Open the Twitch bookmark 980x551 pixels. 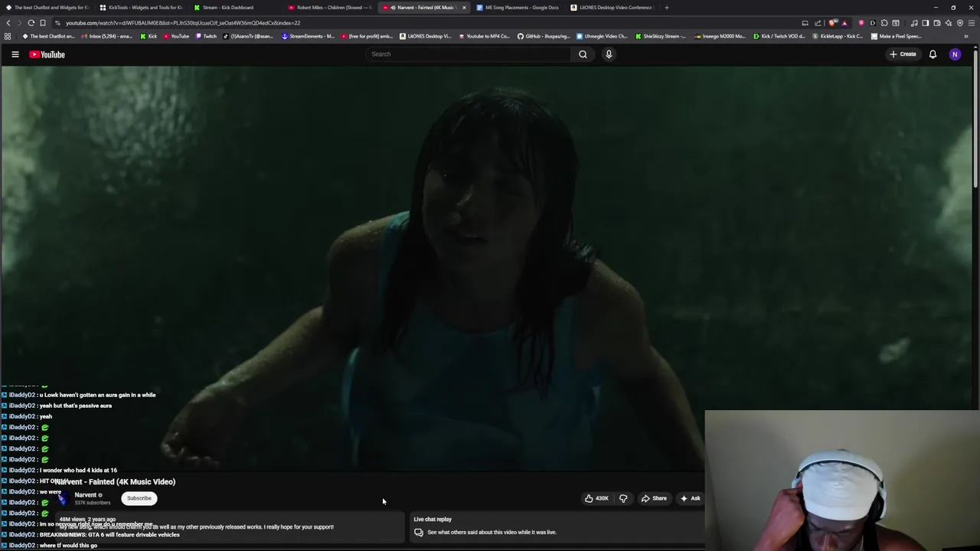click(206, 36)
